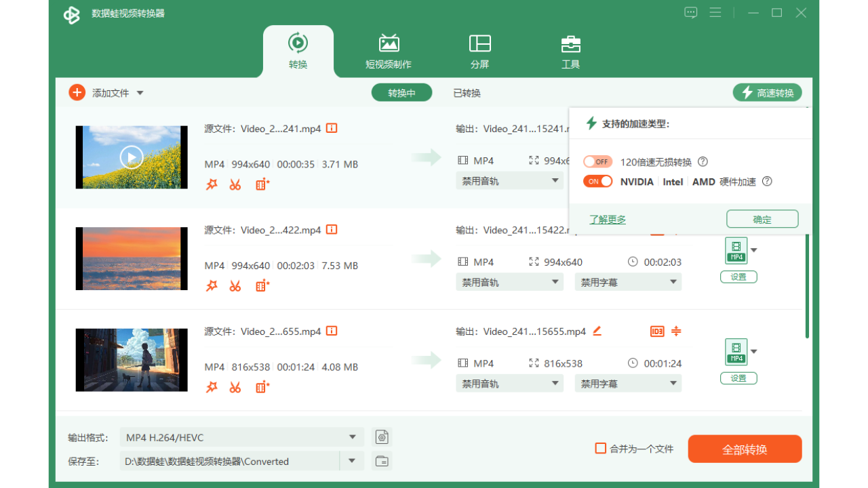Screen dimensions: 868x488
Task: Click the feedback message icon in title bar
Action: 690,13
